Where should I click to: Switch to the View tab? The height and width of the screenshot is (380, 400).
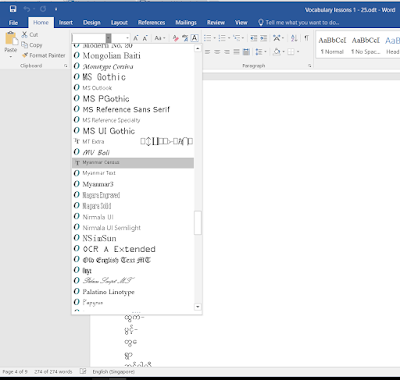tap(241, 22)
